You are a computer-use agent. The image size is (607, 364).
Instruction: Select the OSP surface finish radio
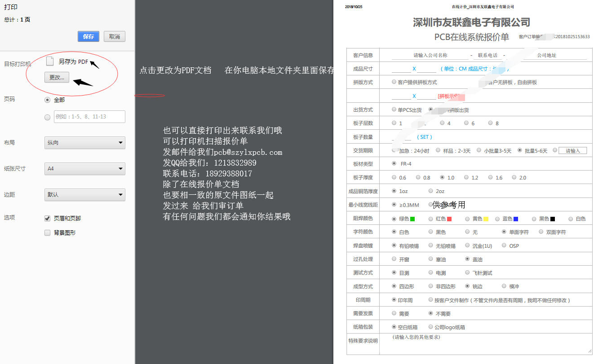point(504,246)
